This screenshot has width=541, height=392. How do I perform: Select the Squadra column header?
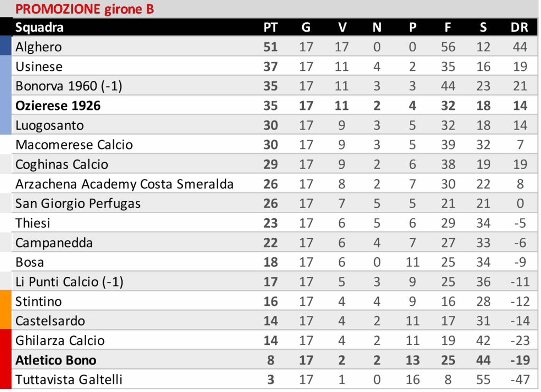coord(40,27)
